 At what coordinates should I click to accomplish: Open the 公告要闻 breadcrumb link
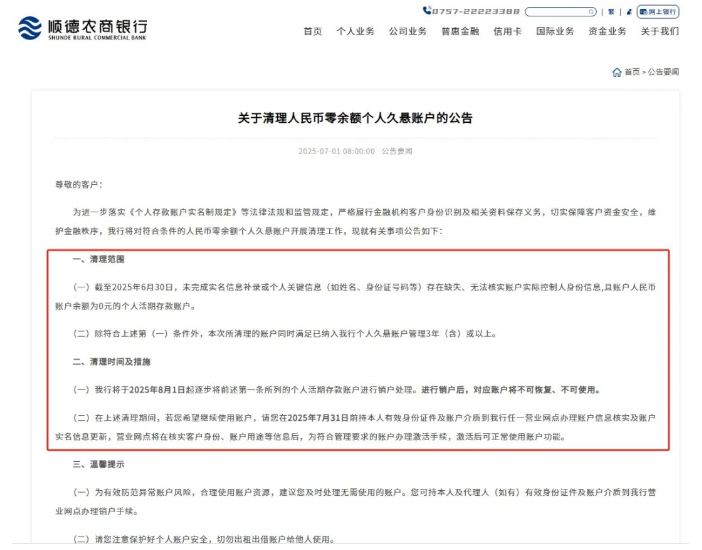(x=663, y=72)
